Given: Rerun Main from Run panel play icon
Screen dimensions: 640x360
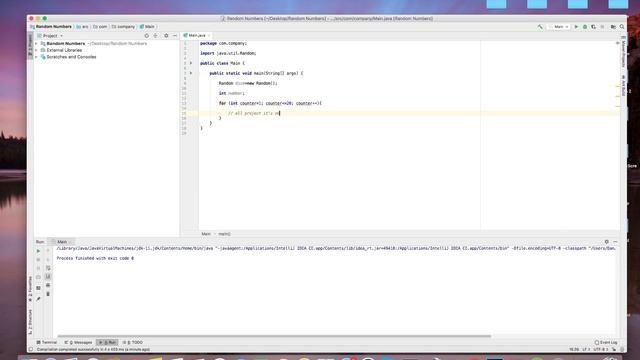Looking at the screenshot, I should (38, 251).
